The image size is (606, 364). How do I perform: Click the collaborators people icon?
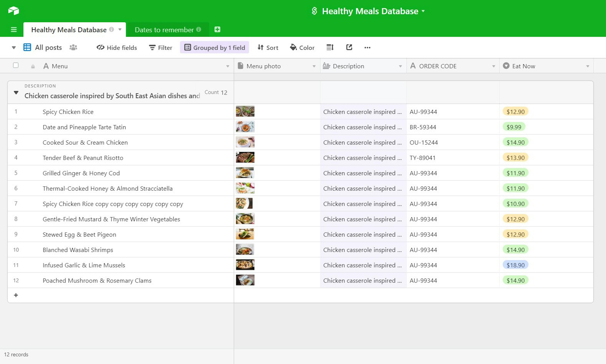[x=73, y=47]
